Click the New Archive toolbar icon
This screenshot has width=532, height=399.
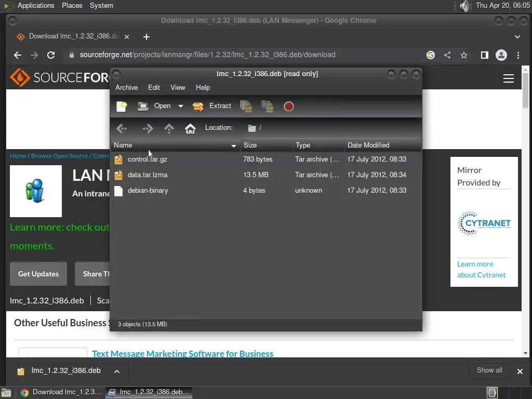click(122, 106)
